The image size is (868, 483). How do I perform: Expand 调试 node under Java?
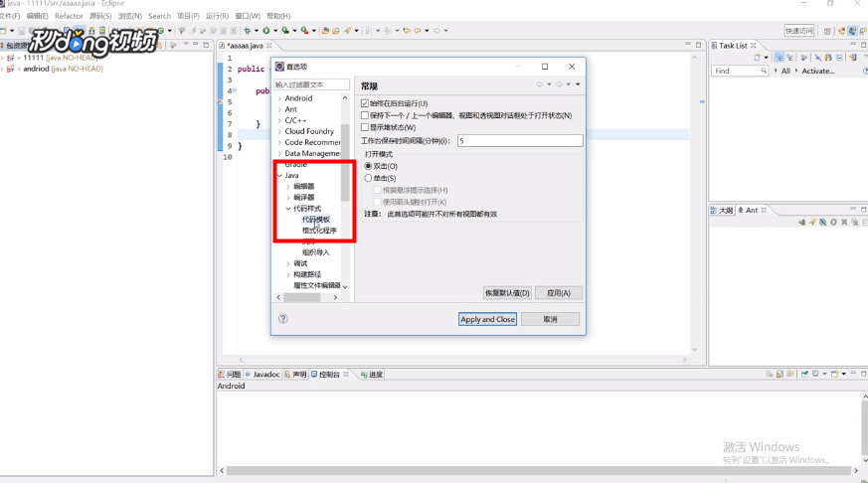click(x=288, y=264)
